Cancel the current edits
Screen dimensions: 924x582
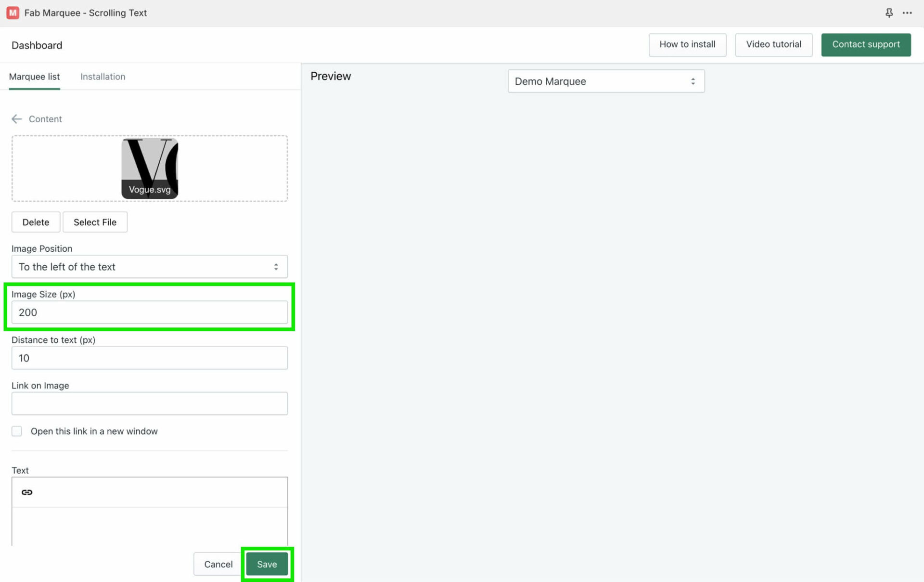pyautogui.click(x=218, y=564)
